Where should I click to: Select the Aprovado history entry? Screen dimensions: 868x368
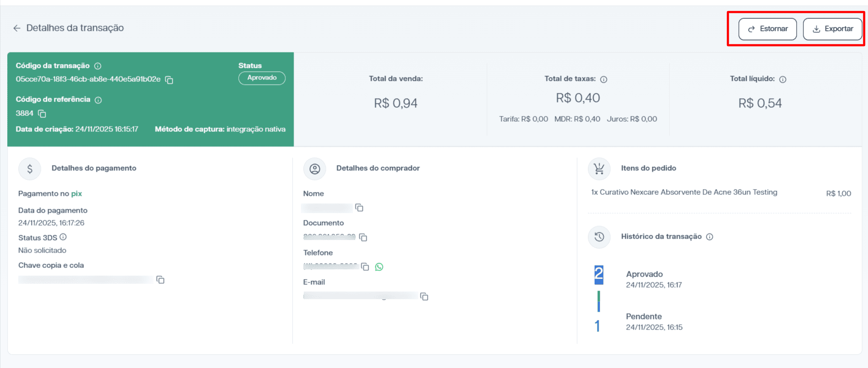pyautogui.click(x=654, y=279)
